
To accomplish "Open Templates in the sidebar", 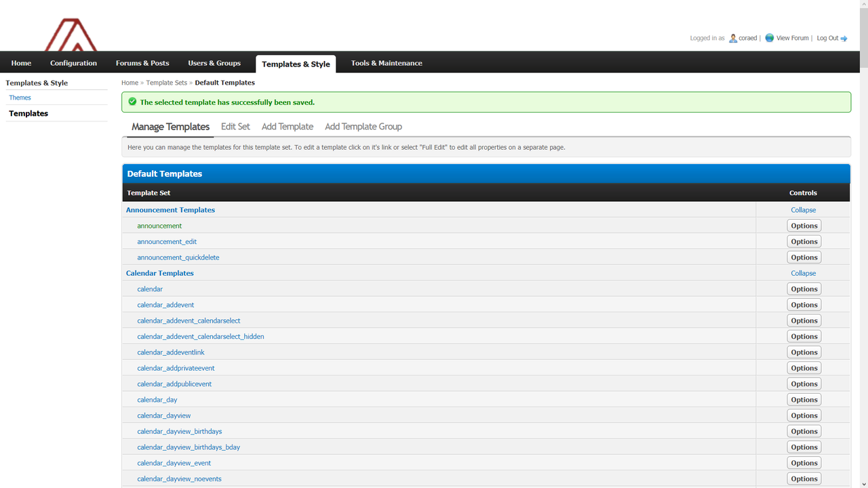I will pyautogui.click(x=28, y=113).
